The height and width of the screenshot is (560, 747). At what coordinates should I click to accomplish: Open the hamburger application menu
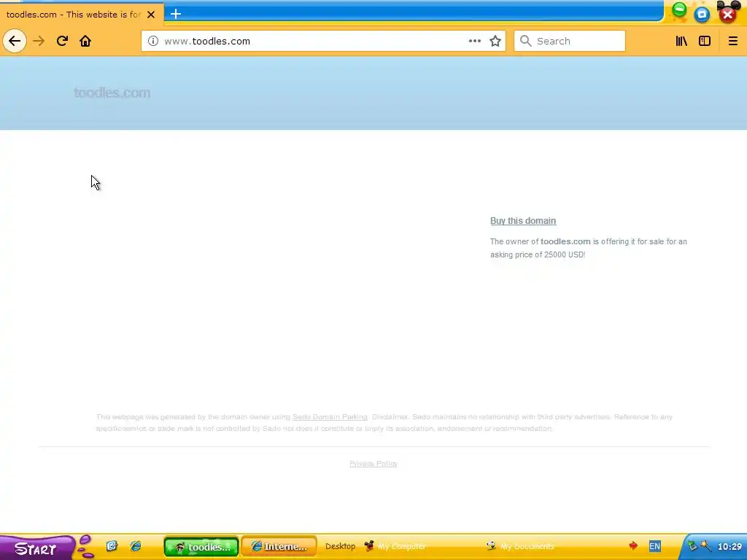coord(732,41)
